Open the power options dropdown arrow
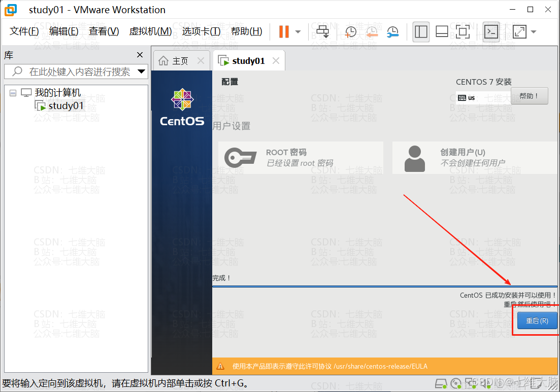 point(298,32)
